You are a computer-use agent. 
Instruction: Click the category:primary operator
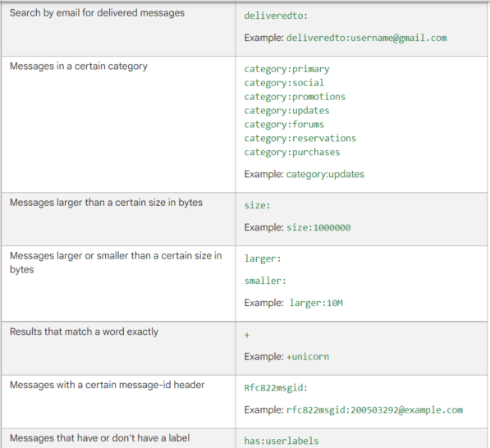[x=287, y=69]
